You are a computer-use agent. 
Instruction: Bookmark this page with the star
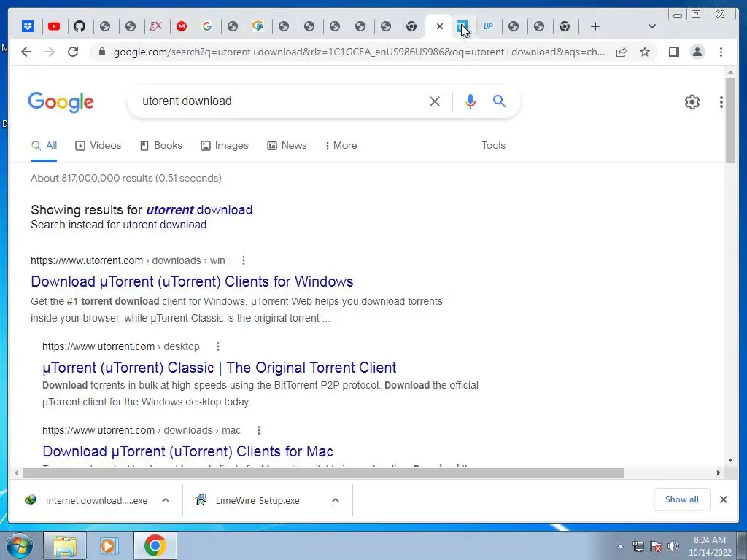tap(645, 52)
